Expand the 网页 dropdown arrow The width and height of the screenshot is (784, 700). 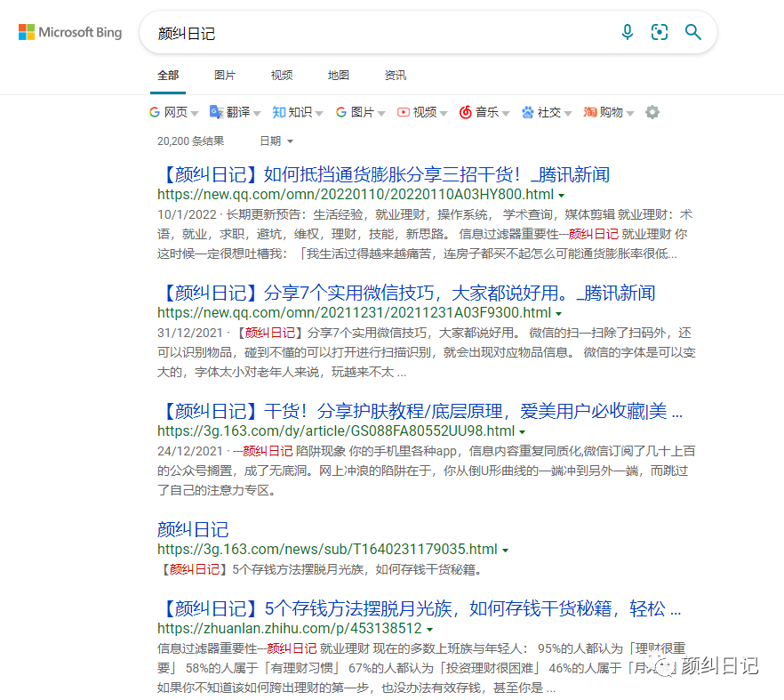195,114
